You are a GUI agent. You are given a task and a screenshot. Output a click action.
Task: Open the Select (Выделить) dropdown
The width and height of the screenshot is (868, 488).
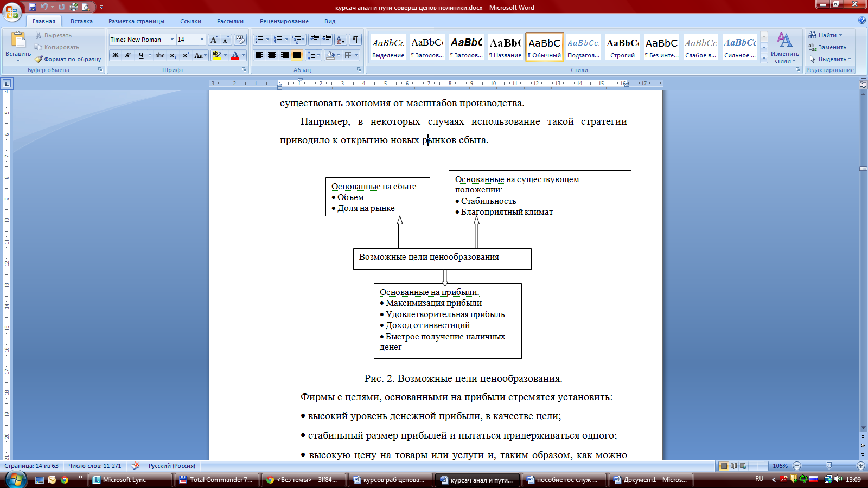[830, 59]
